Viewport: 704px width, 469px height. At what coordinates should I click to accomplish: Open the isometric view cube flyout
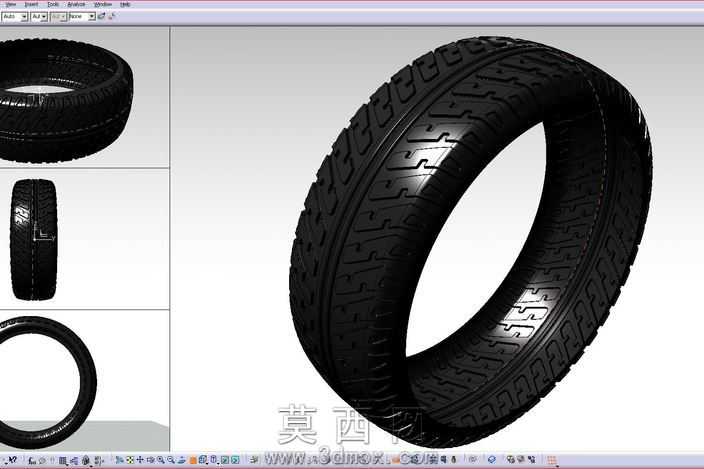pos(203,460)
